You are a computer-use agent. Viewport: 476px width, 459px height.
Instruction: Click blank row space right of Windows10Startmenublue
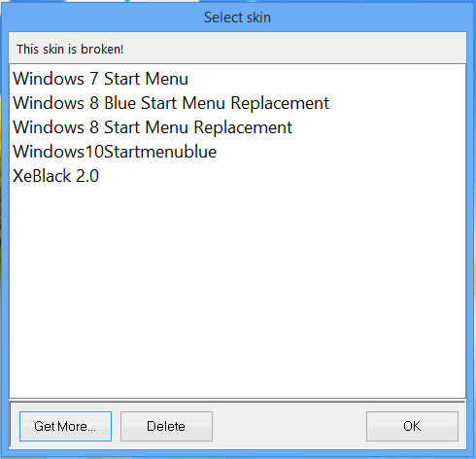point(341,152)
